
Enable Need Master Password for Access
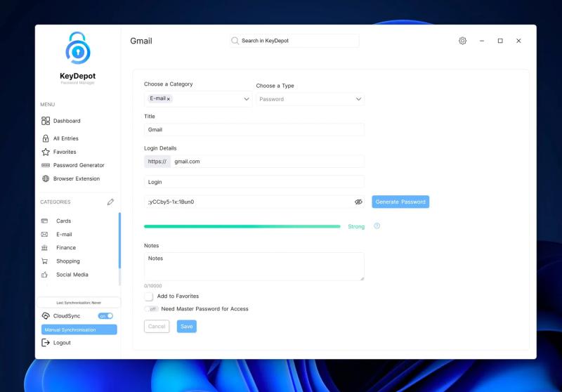click(x=151, y=309)
